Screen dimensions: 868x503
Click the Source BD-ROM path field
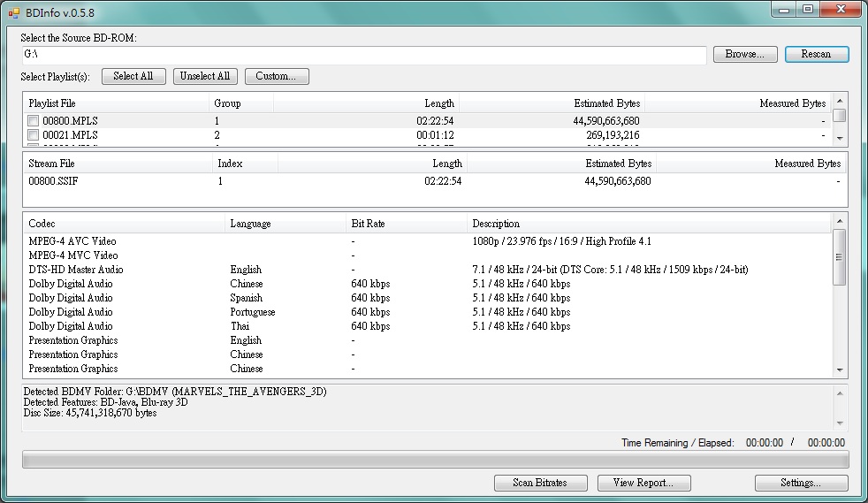[363, 54]
